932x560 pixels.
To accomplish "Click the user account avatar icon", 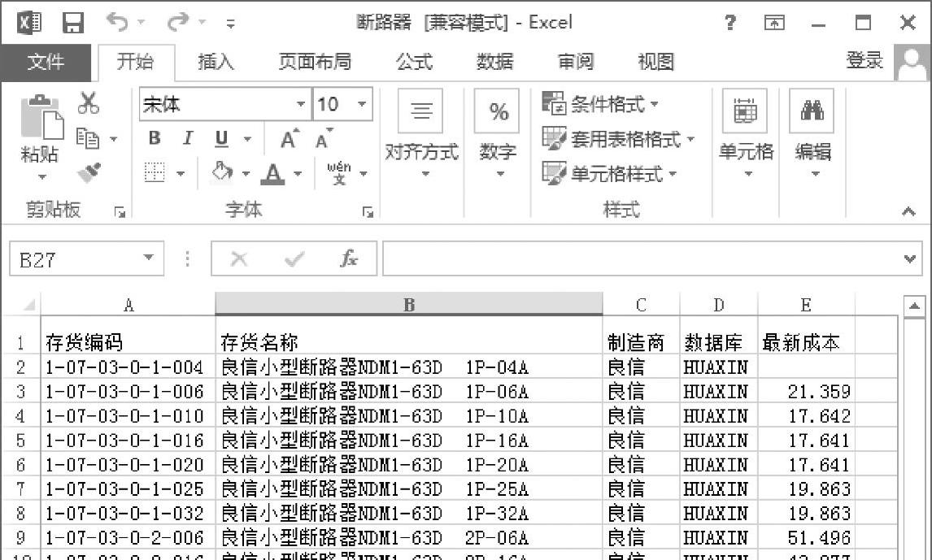I will click(x=912, y=63).
